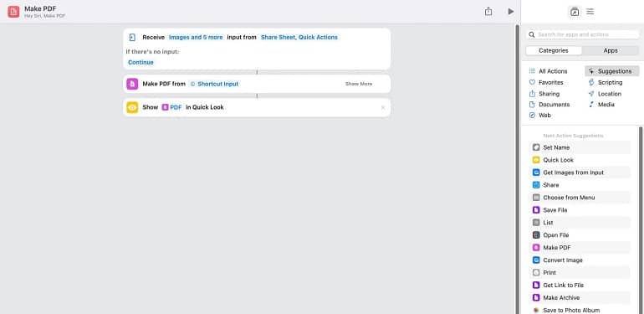Click the Quick Look suggestion icon
Image resolution: width=644 pixels, height=314 pixels.
(x=536, y=160)
